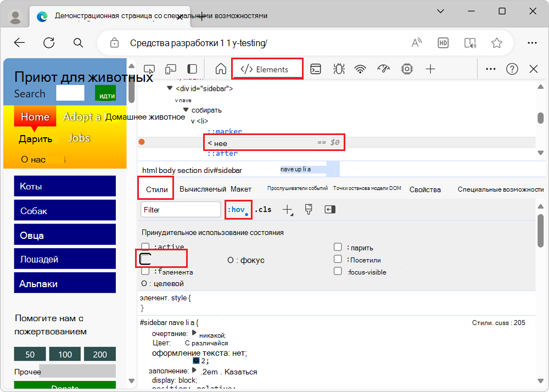Click the lock site info icon
The image size is (549, 392).
[115, 43]
